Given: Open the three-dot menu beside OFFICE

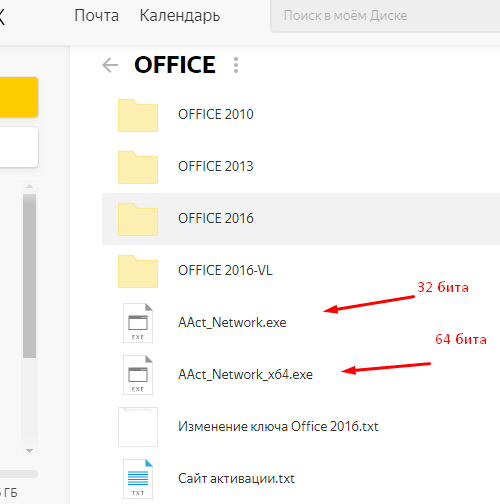Looking at the screenshot, I should click(236, 65).
